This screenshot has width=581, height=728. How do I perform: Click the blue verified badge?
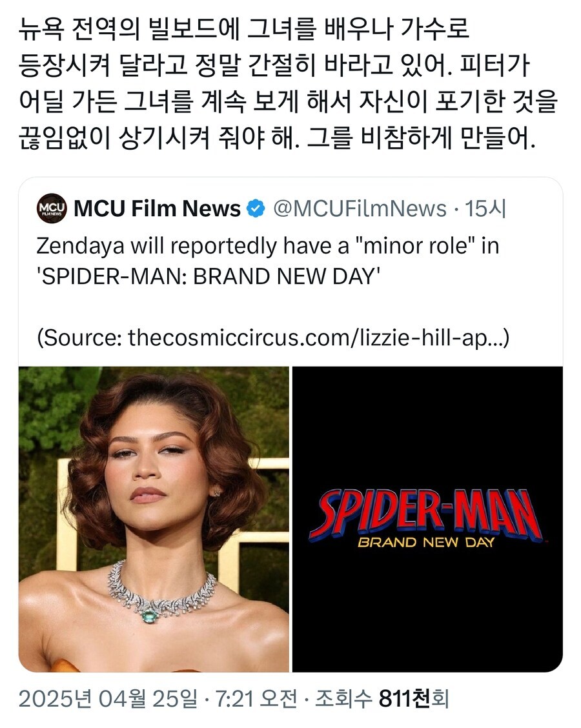pos(256,208)
